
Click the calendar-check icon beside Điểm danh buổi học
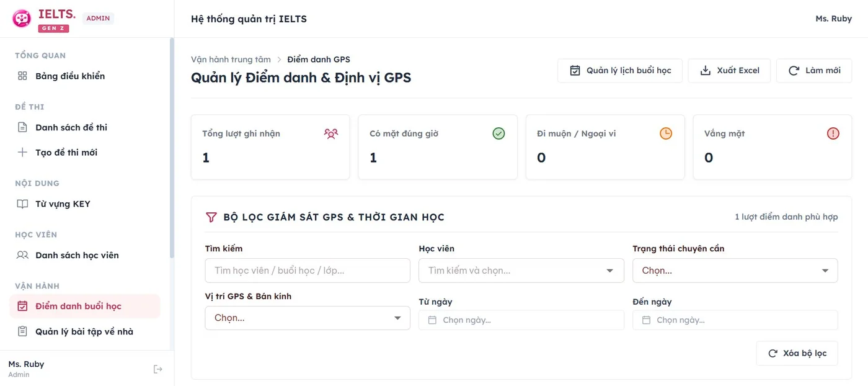pyautogui.click(x=22, y=306)
